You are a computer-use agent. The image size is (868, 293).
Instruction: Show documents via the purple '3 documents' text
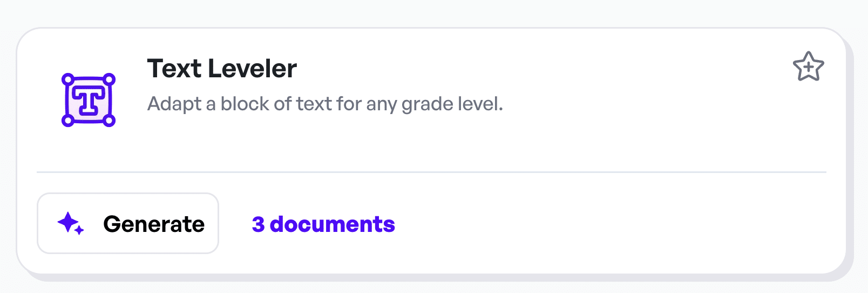point(323,224)
